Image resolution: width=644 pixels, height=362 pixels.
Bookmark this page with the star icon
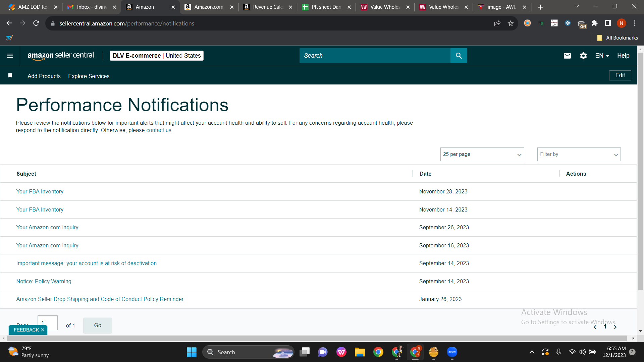(511, 23)
